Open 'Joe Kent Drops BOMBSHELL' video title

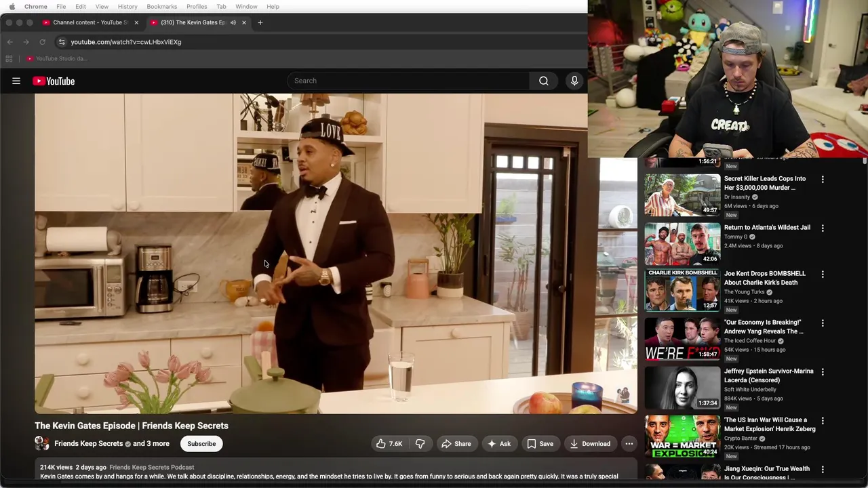[x=764, y=278]
